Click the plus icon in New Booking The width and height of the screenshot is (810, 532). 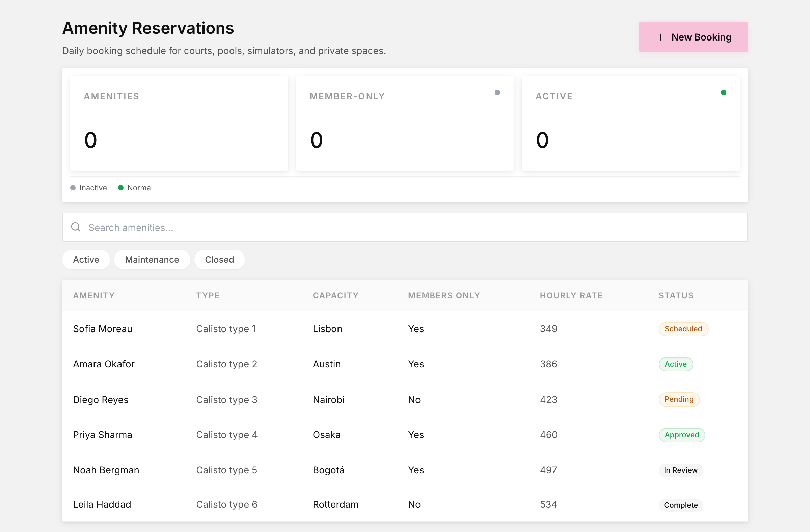[x=660, y=37]
